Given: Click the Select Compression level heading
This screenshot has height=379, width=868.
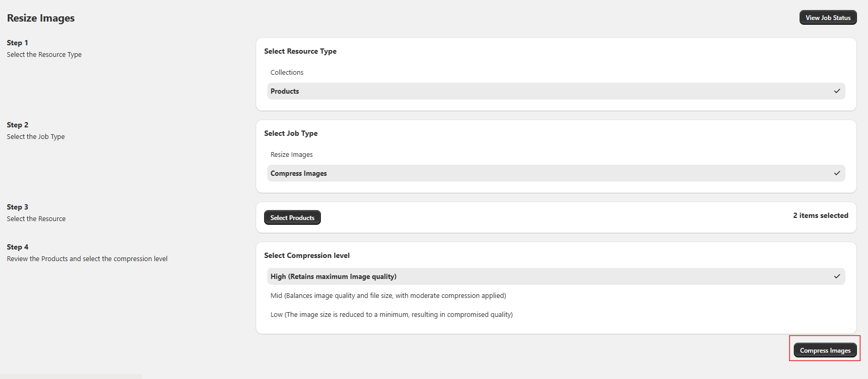Looking at the screenshot, I should 307,255.
